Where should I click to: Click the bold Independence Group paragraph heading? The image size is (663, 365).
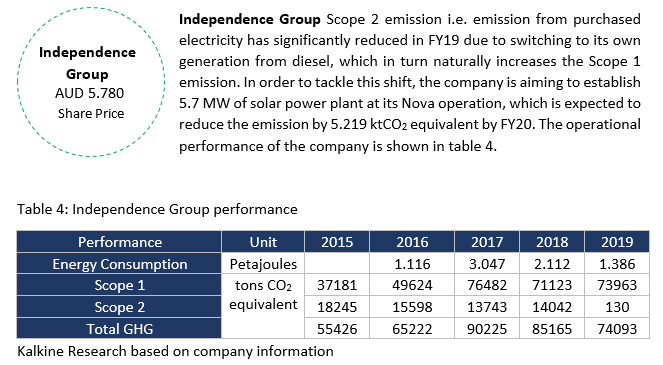tap(249, 19)
